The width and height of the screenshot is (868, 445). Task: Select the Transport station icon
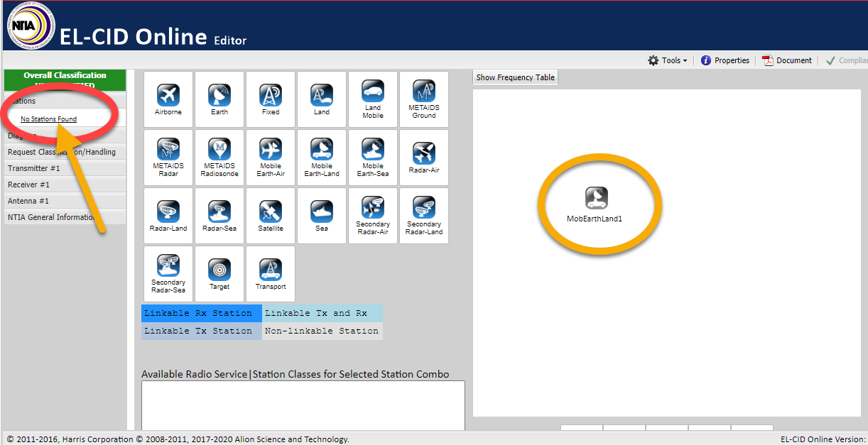[x=271, y=274]
